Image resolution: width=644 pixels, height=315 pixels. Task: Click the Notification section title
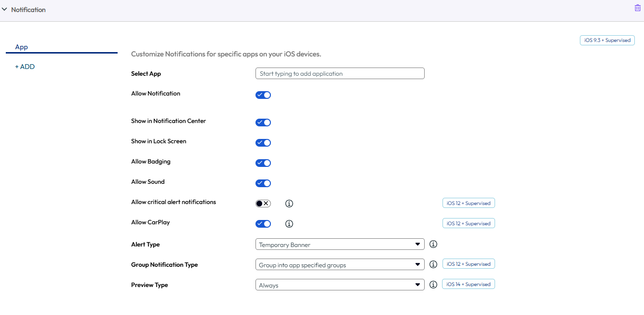point(28,10)
